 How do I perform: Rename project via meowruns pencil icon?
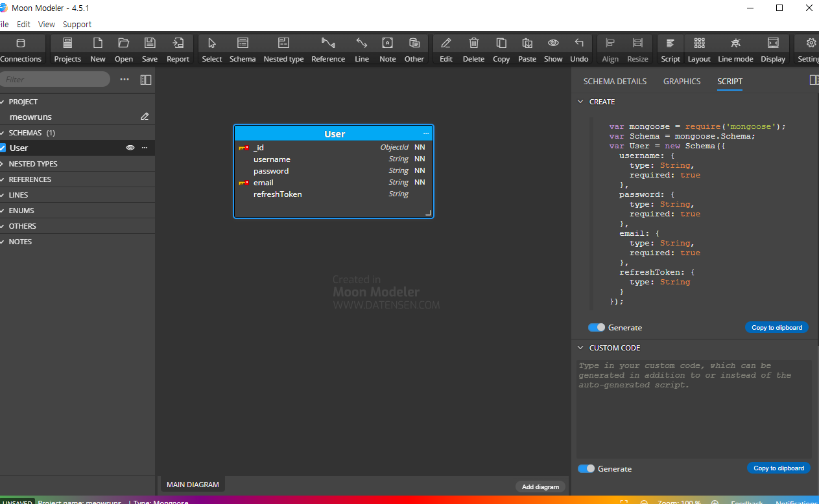coord(145,117)
